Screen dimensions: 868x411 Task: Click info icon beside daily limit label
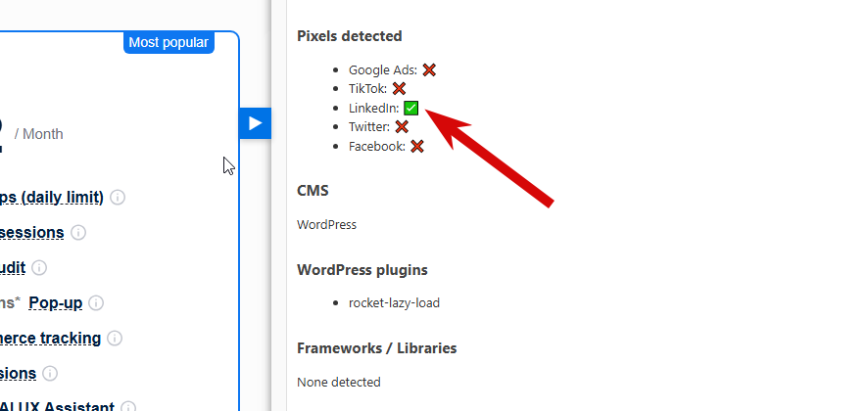point(118,198)
